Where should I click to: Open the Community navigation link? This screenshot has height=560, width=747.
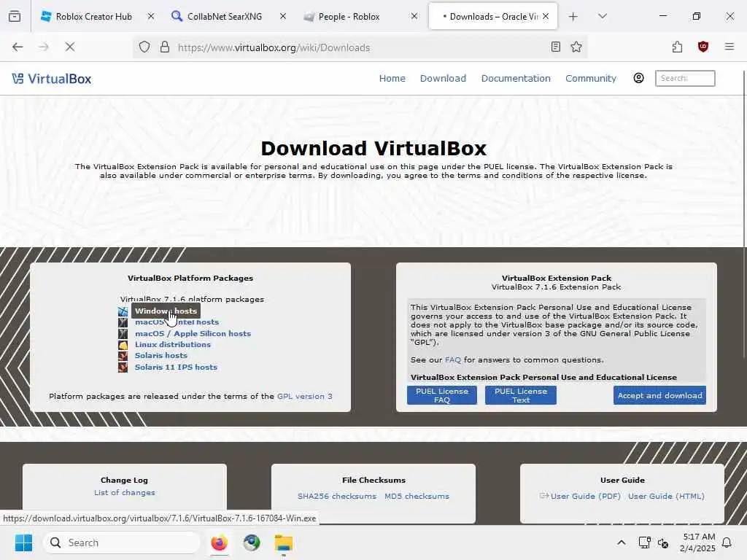click(x=591, y=78)
